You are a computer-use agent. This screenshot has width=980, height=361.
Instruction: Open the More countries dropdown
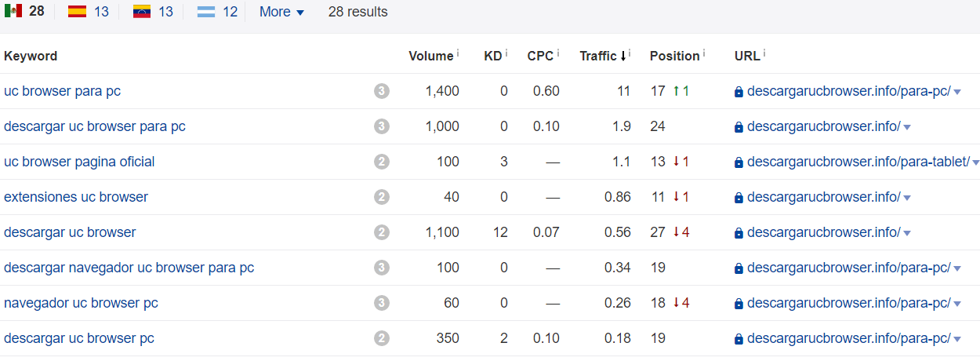click(281, 12)
